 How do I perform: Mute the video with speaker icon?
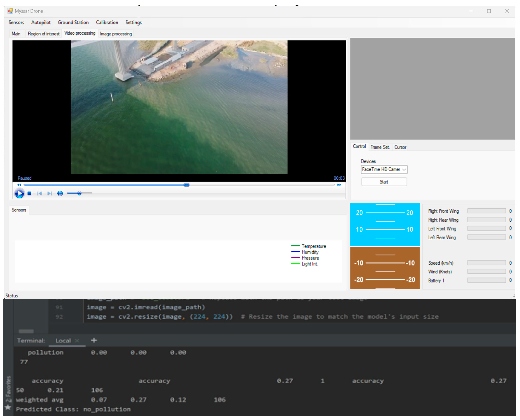60,194
